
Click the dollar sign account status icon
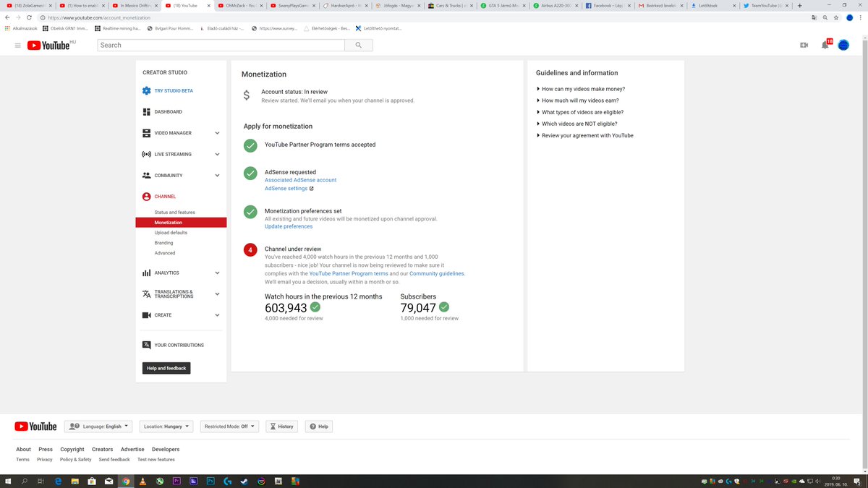(247, 95)
